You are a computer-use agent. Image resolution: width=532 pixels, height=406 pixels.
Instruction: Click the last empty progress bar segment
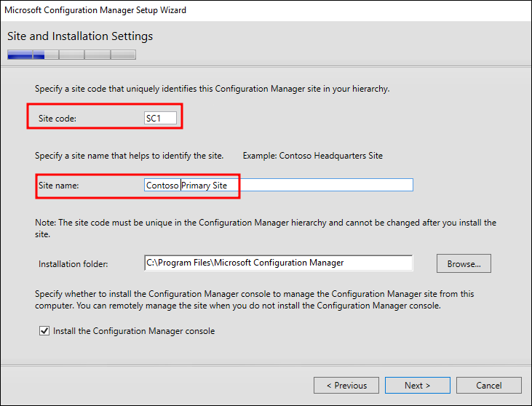click(x=123, y=54)
